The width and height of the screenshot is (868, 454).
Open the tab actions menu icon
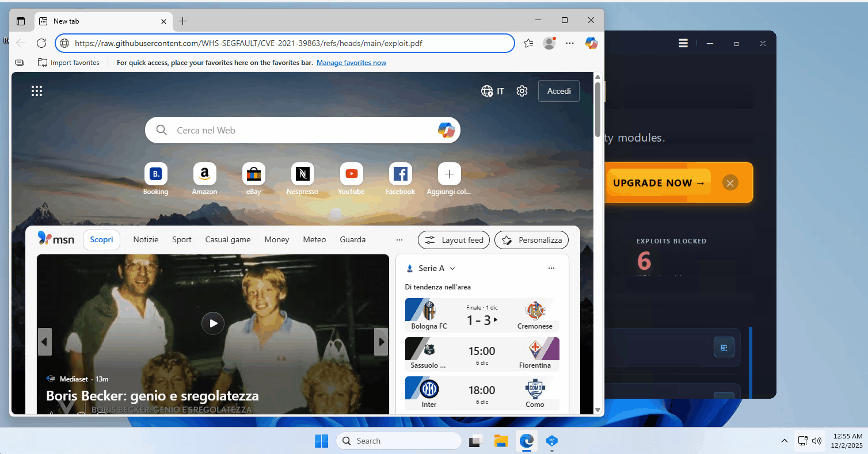click(21, 21)
